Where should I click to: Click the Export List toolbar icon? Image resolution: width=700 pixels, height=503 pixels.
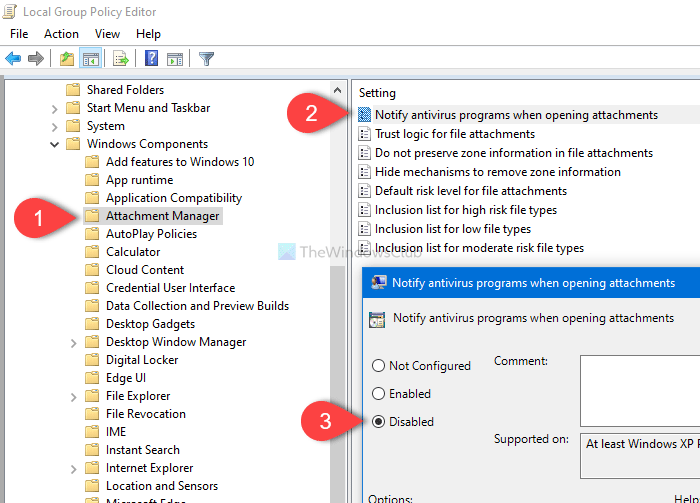[x=121, y=58]
